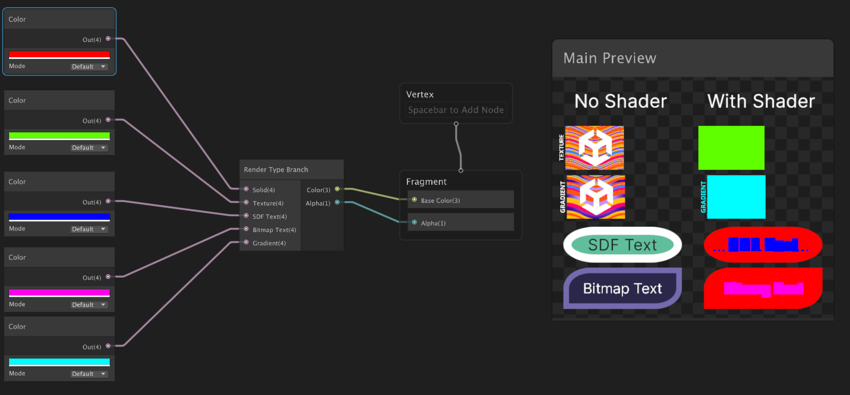The height and width of the screenshot is (395, 850).
Task: Click the No Shader gradient thumbnail
Action: (x=595, y=197)
